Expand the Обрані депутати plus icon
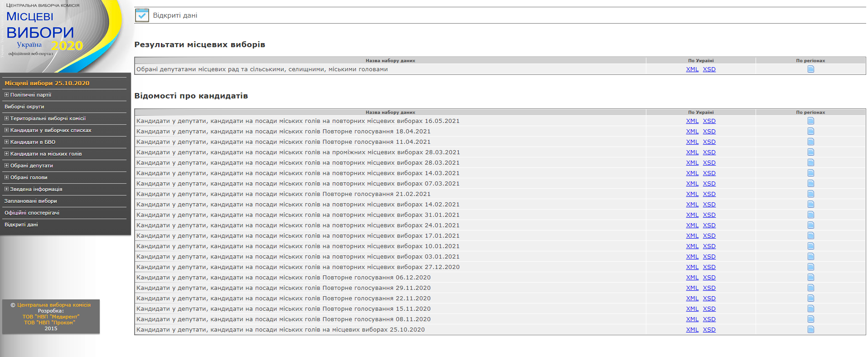Screen dimensions: 868x357 pos(6,166)
